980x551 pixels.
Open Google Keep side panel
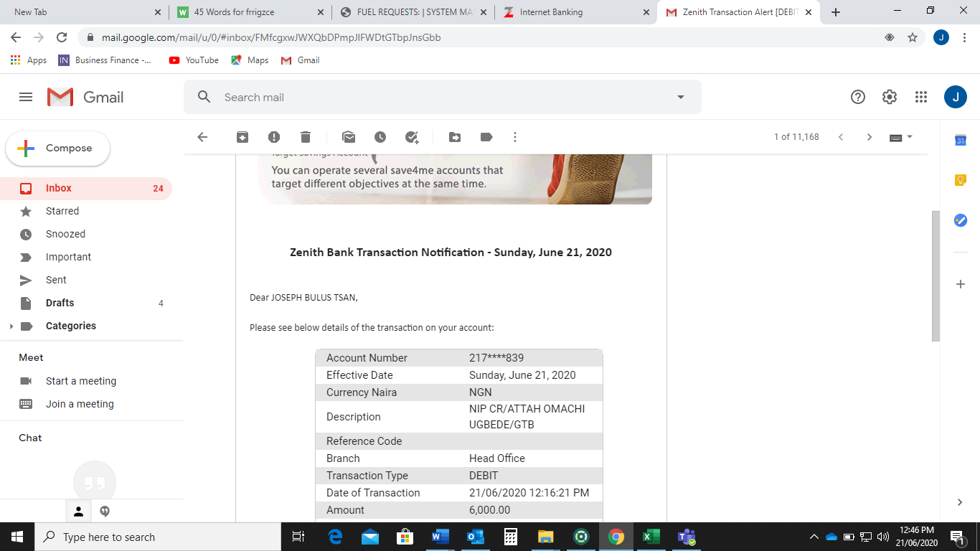coord(961,180)
